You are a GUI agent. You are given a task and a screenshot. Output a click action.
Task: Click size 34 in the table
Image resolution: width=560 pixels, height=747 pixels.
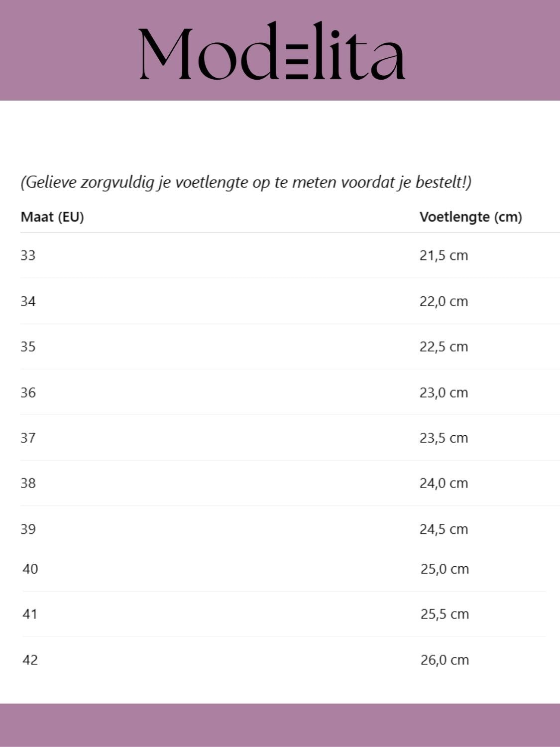28,301
